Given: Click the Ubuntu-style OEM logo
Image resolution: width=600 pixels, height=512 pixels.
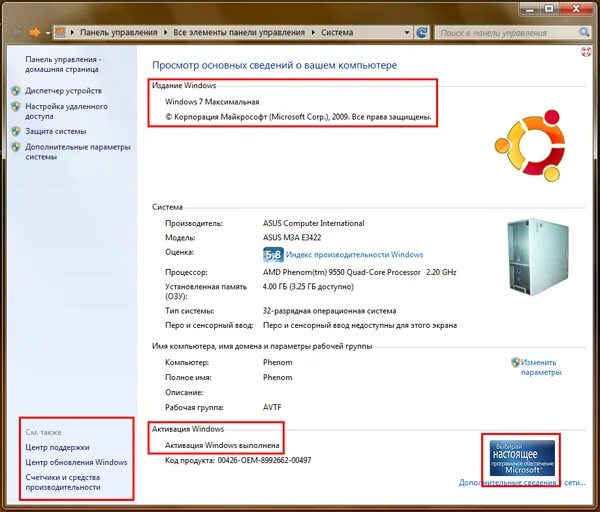Looking at the screenshot, I should point(530,145).
